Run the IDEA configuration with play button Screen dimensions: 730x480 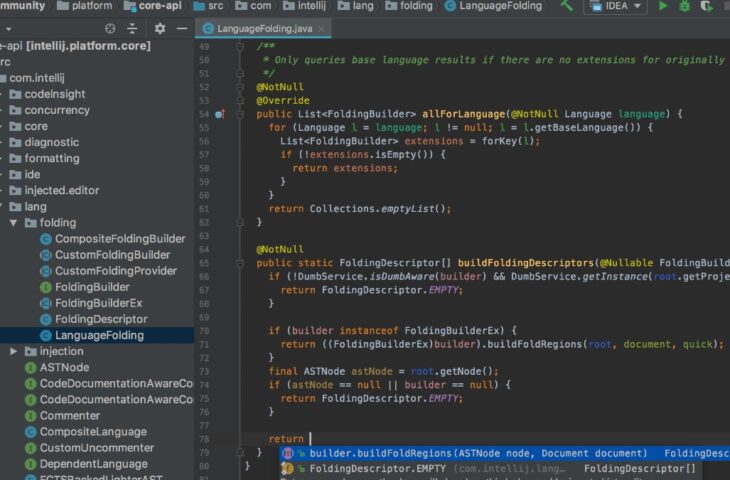[663, 6]
